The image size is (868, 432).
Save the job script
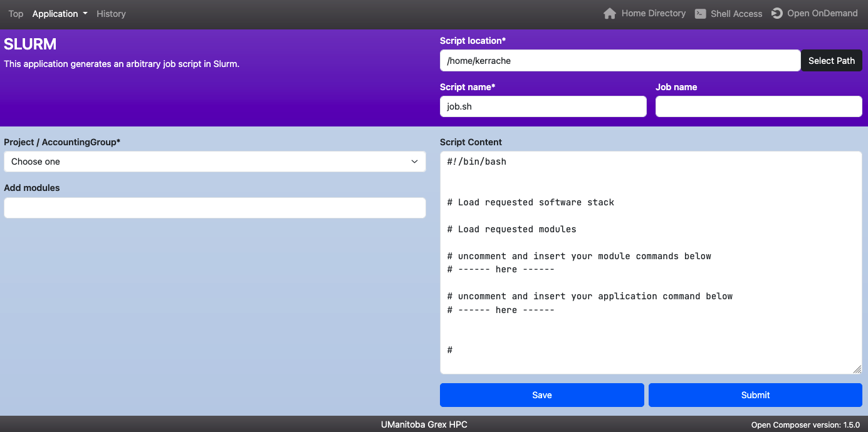click(541, 395)
